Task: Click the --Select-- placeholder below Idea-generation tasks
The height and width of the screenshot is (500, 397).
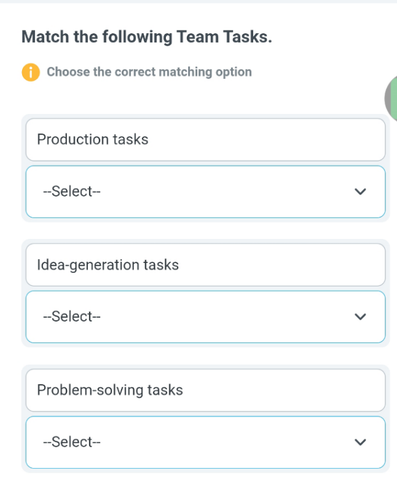Action: 72,317
